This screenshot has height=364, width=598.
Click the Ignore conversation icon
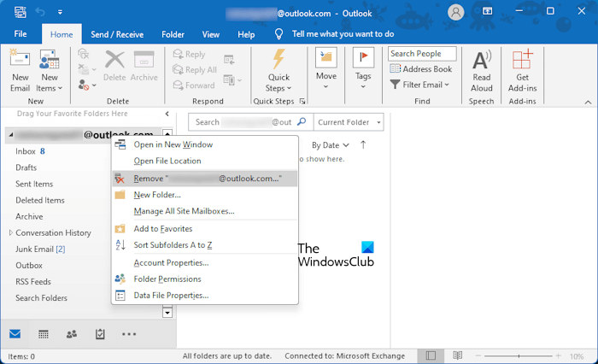click(84, 54)
